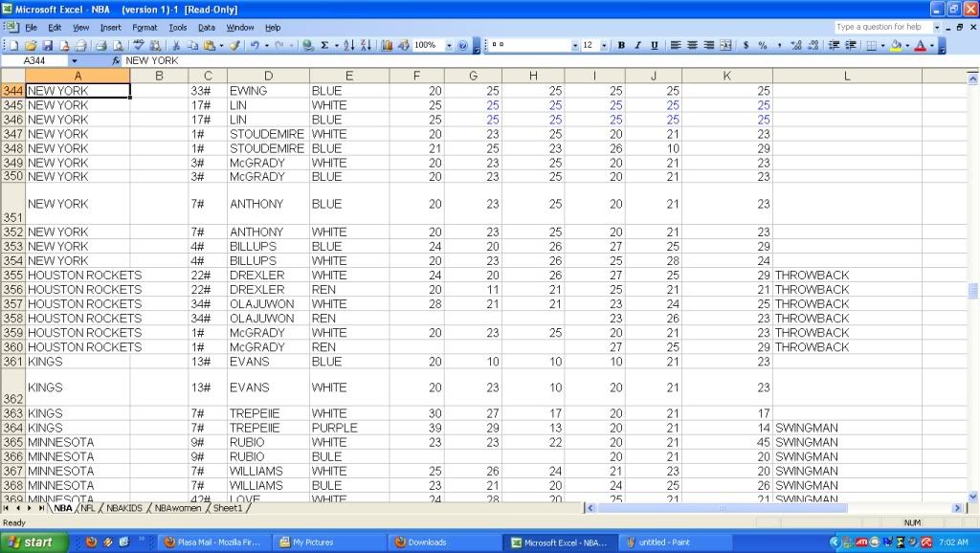Open Print Preview from the toolbar
The width and height of the screenshot is (980, 553).
(x=117, y=46)
